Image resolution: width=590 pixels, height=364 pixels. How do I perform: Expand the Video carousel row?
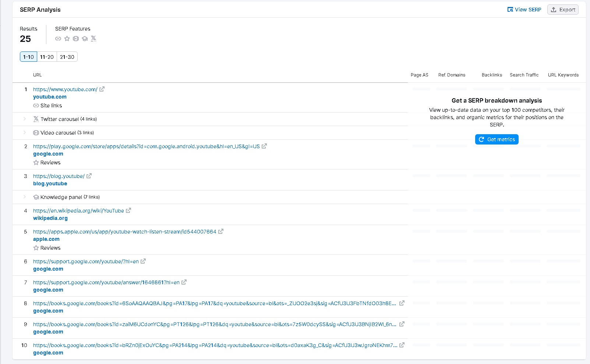point(25,132)
